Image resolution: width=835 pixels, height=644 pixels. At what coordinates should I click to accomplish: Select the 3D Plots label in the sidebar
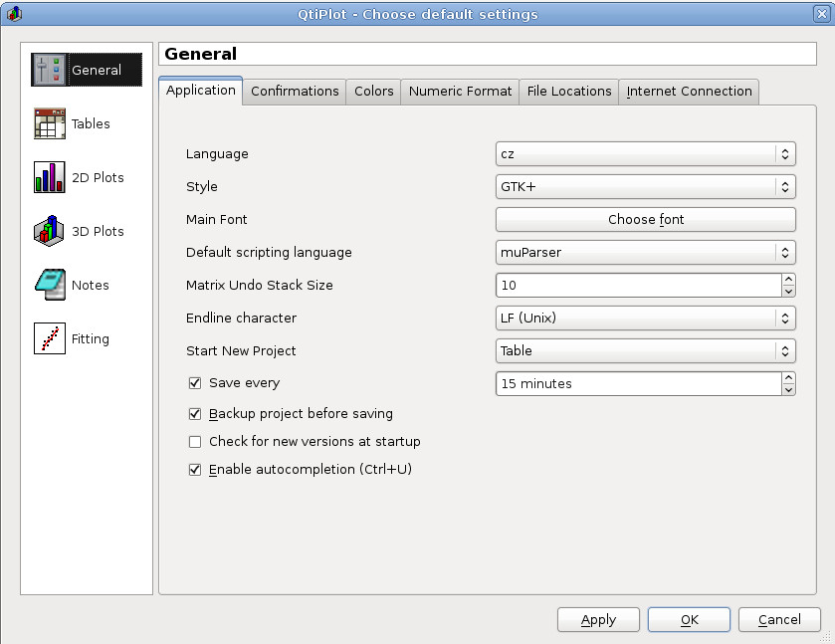pyautogui.click(x=98, y=232)
